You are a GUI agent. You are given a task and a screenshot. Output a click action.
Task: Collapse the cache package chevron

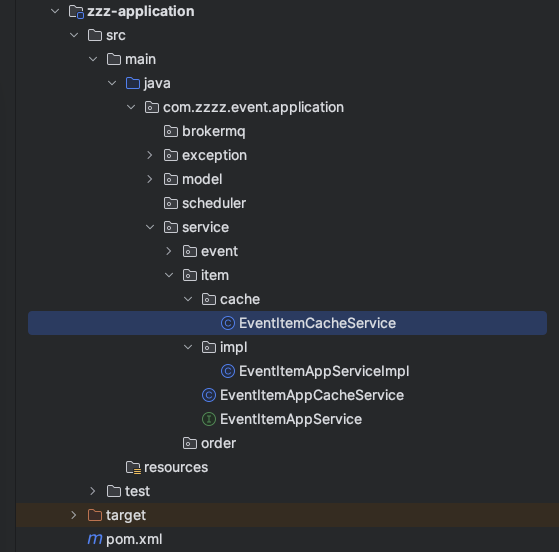click(188, 299)
